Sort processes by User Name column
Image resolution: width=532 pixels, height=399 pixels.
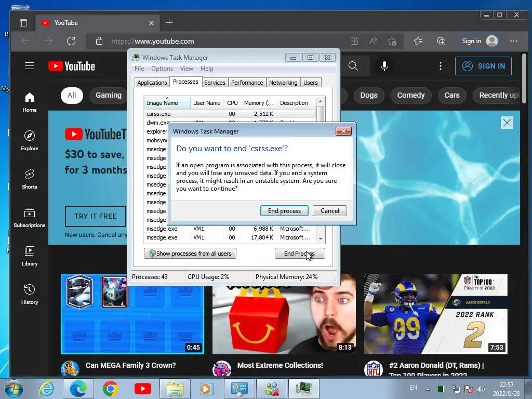pyautogui.click(x=207, y=103)
